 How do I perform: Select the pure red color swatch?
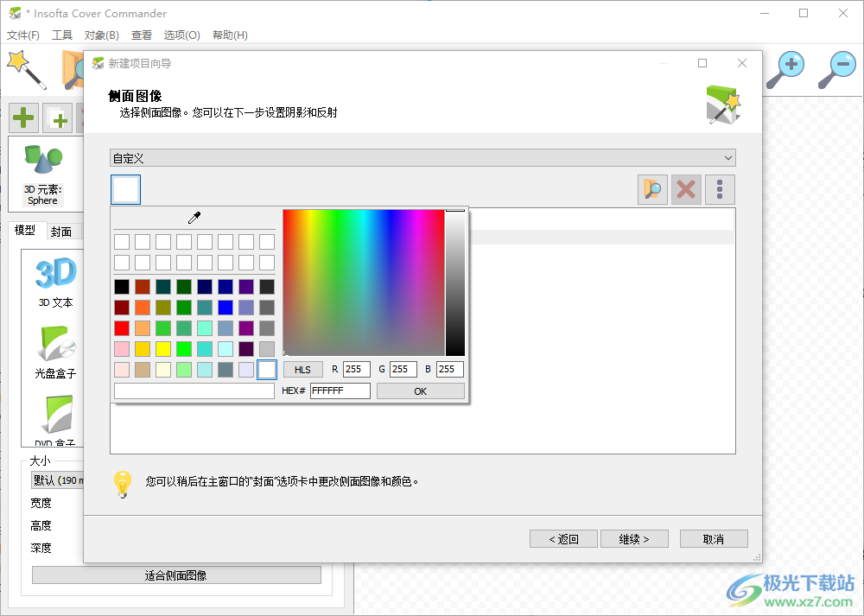[x=122, y=327]
